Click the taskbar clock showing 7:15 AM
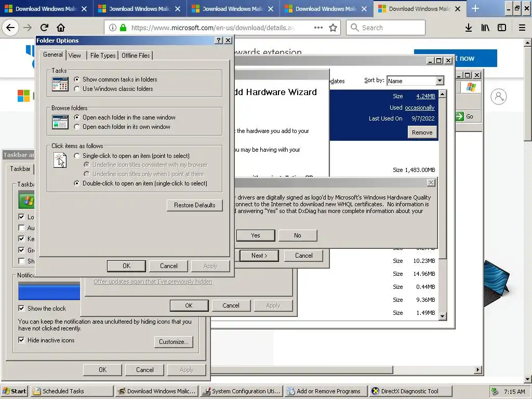Viewport: 532px width, 399px height. click(x=514, y=392)
